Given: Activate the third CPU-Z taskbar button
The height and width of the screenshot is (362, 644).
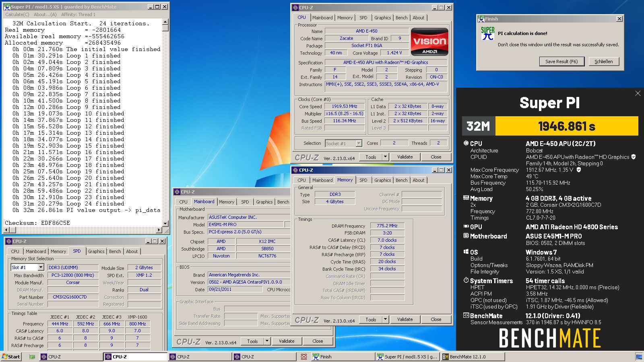Looking at the screenshot, I should (199, 357).
